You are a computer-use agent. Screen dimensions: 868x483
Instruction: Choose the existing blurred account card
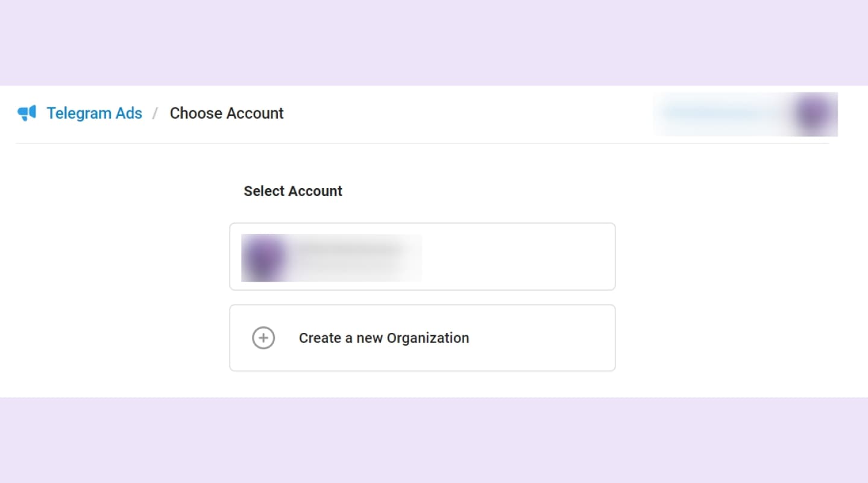pyautogui.click(x=423, y=256)
